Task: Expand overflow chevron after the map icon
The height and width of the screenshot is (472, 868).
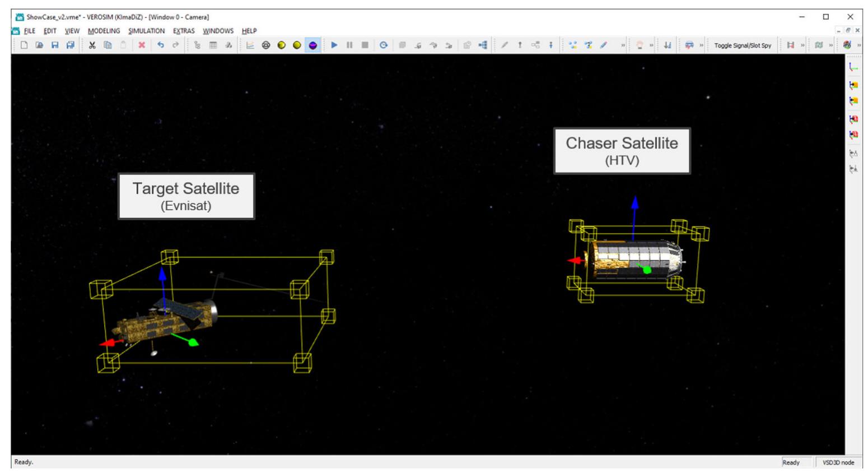Action: click(x=831, y=45)
